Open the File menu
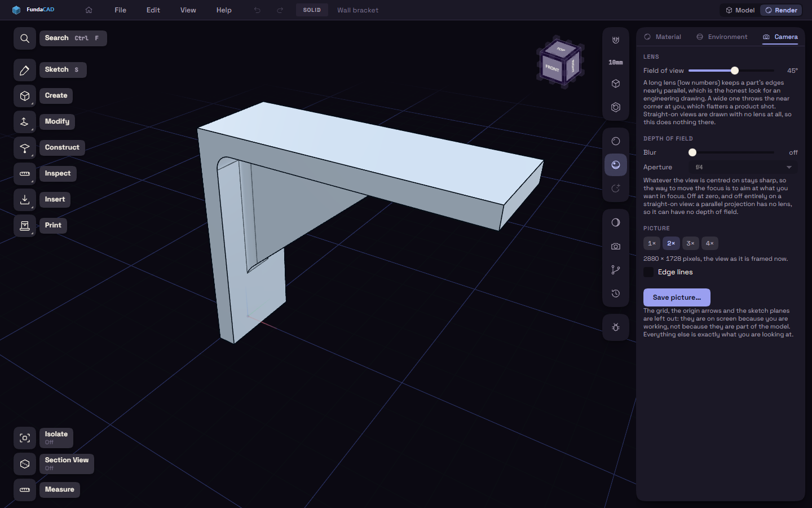 pyautogui.click(x=120, y=10)
